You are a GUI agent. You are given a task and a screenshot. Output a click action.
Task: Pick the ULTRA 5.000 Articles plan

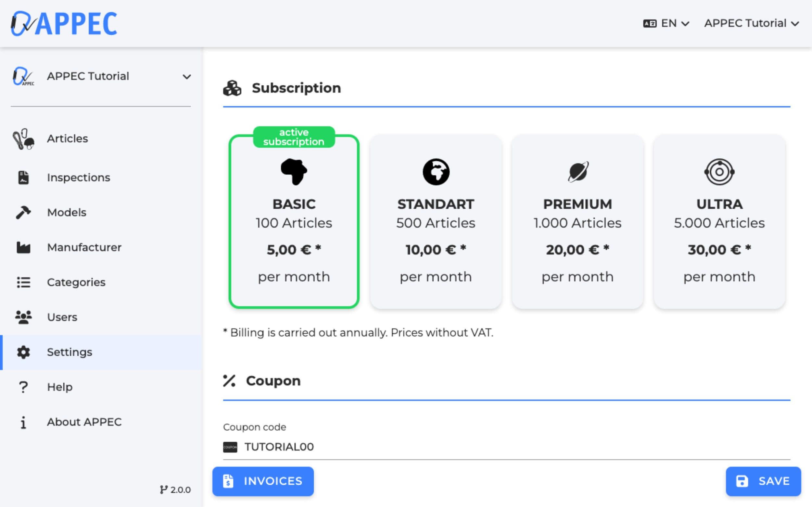pos(719,221)
